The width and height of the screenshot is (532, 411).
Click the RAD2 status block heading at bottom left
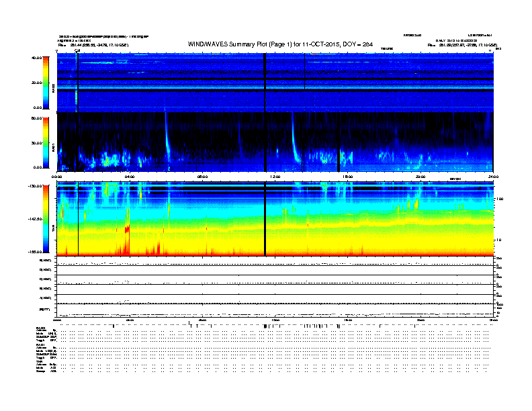pos(41,328)
